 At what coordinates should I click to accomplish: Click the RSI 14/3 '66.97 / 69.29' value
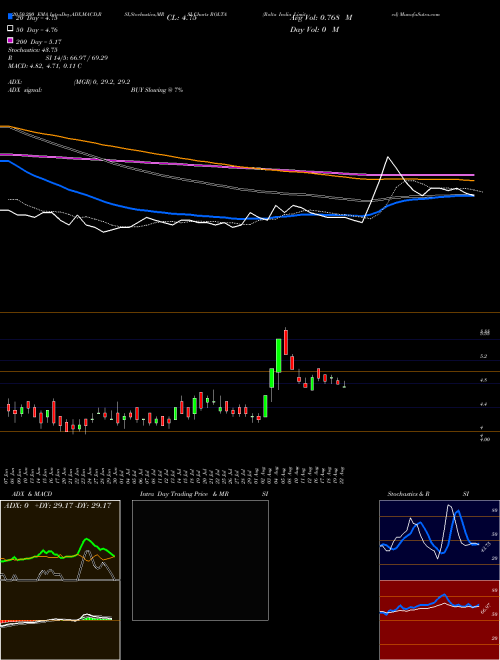point(87,58)
